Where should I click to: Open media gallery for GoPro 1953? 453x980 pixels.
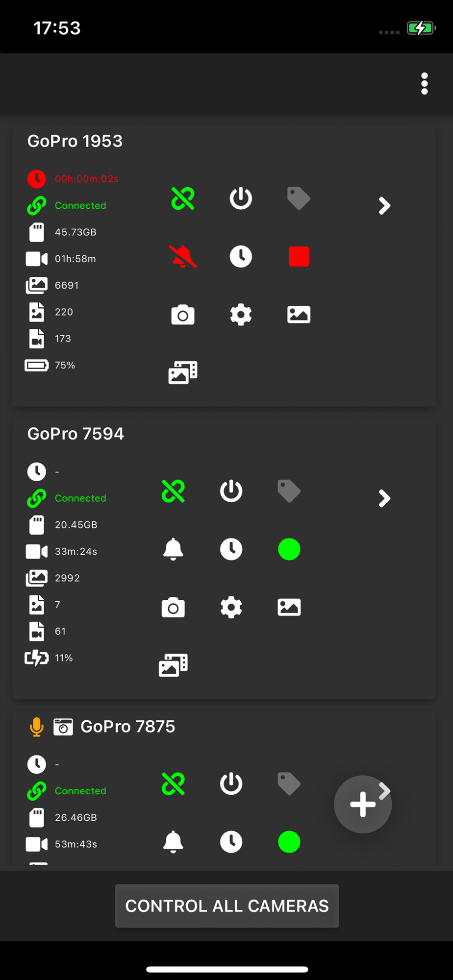click(183, 372)
